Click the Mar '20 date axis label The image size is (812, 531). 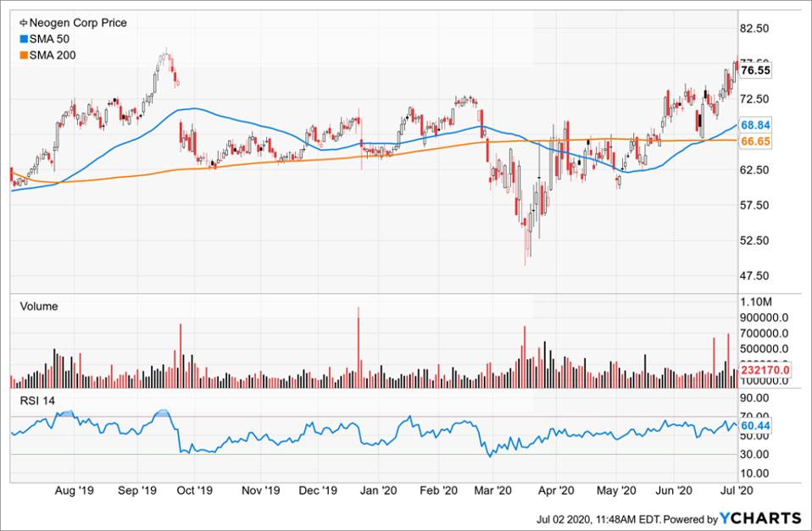coord(493,490)
